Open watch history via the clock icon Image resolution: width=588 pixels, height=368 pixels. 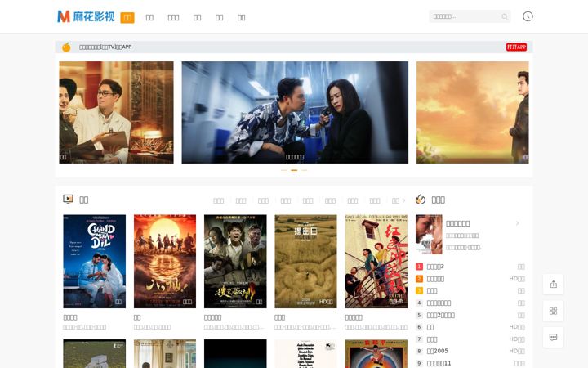(x=528, y=16)
